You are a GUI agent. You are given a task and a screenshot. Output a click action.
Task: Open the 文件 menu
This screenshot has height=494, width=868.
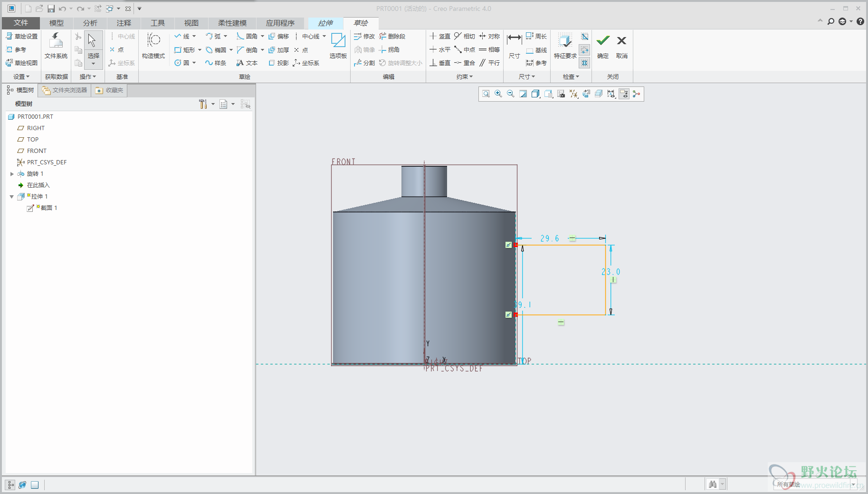point(21,23)
